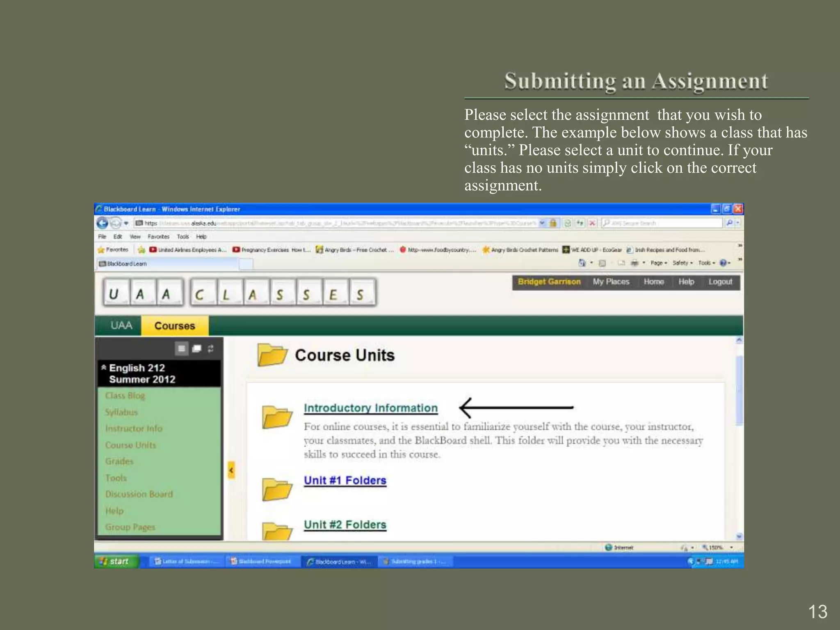The height and width of the screenshot is (630, 840).
Task: Click the search magnifier button
Action: (x=729, y=223)
